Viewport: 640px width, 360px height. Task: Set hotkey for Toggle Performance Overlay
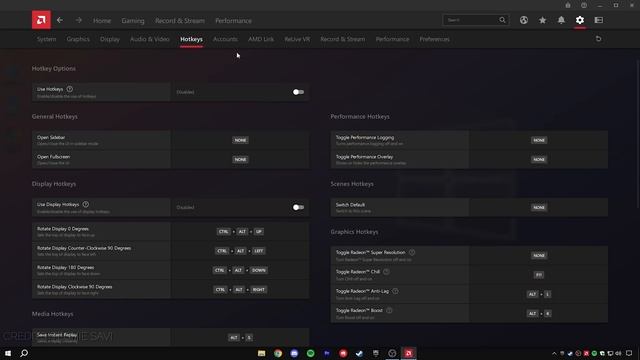(539, 160)
